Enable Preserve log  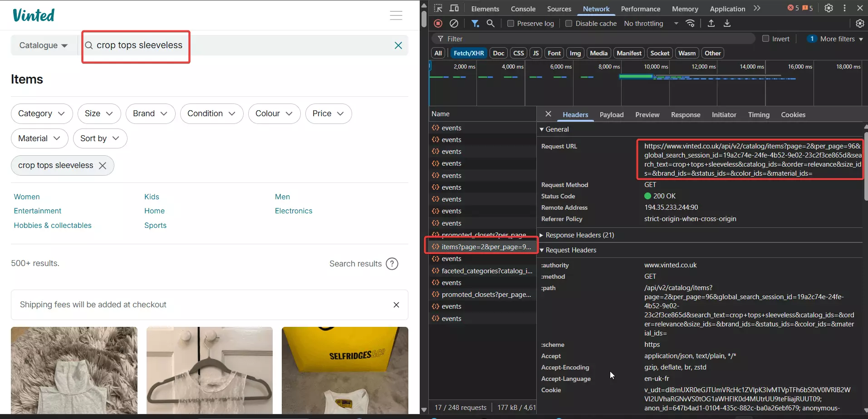[510, 24]
